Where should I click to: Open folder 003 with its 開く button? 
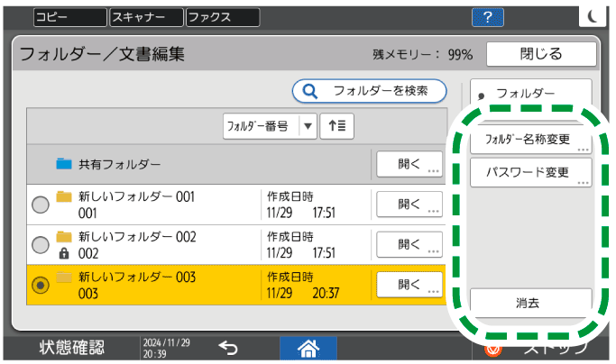(x=409, y=285)
